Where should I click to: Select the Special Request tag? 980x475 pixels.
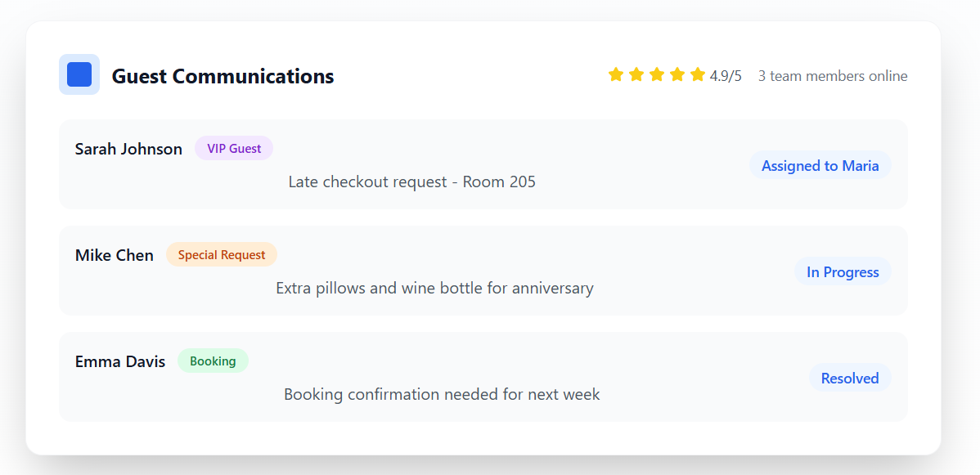pos(221,254)
